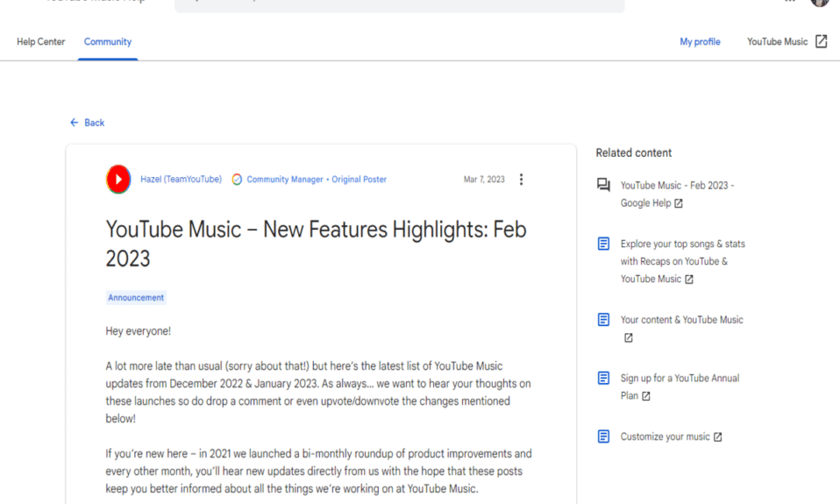Screen dimensions: 840x504
Task: Click the Community Manager badge icon
Action: pos(237,180)
